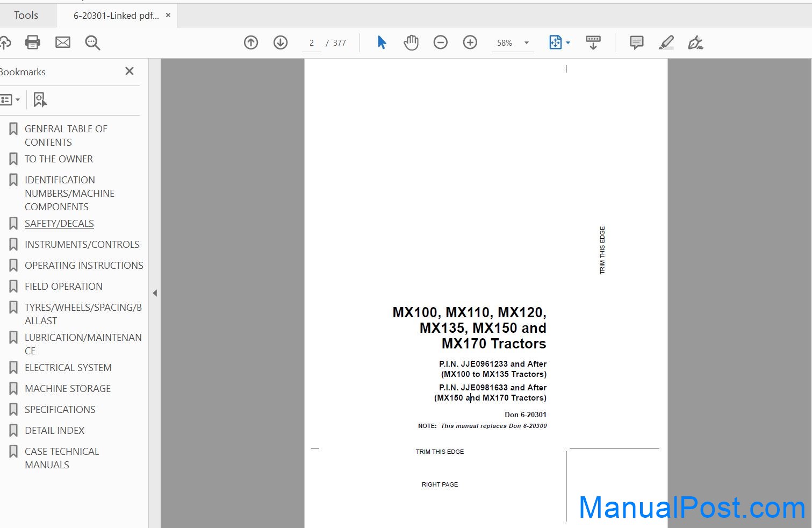Close the Bookmarks panel
This screenshot has height=528, width=812.
130,71
